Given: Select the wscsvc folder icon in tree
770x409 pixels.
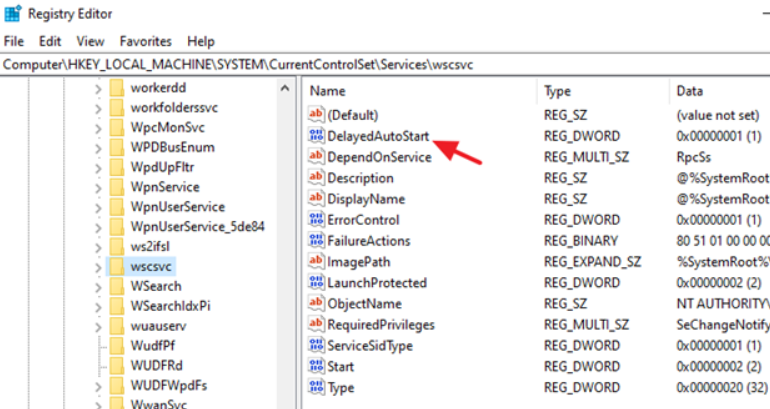Looking at the screenshot, I should [116, 266].
